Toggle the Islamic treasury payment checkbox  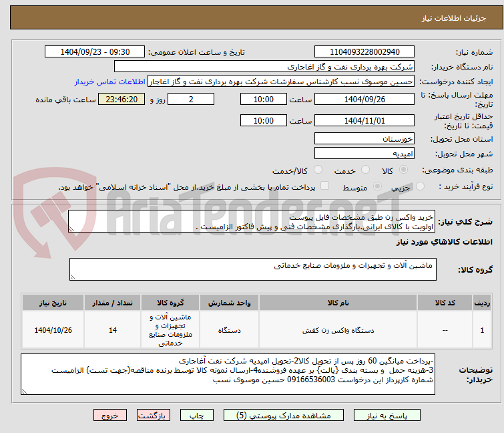325,186
